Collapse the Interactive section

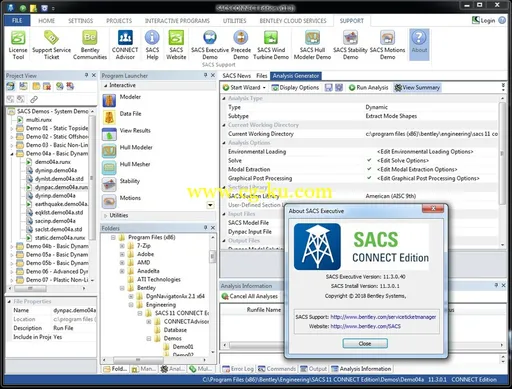pyautogui.click(x=105, y=86)
